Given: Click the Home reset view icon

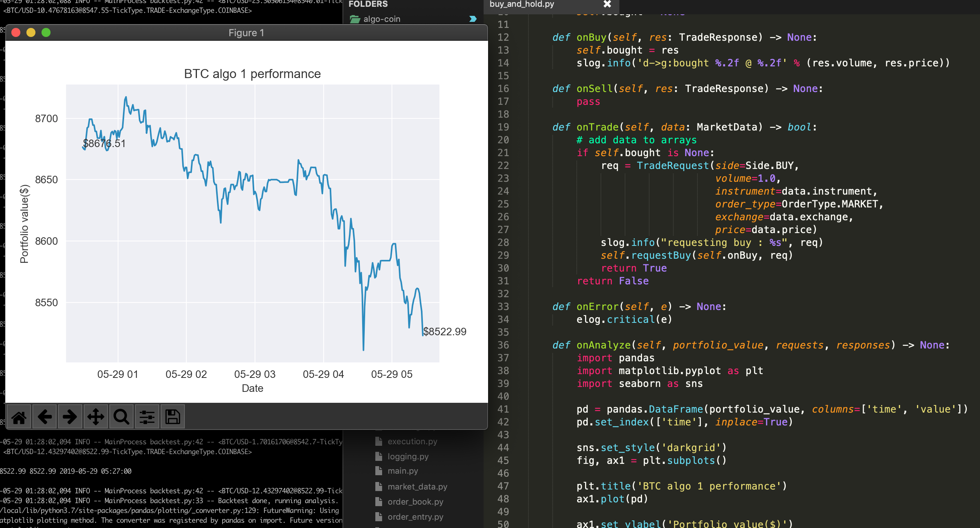Looking at the screenshot, I should [x=19, y=417].
